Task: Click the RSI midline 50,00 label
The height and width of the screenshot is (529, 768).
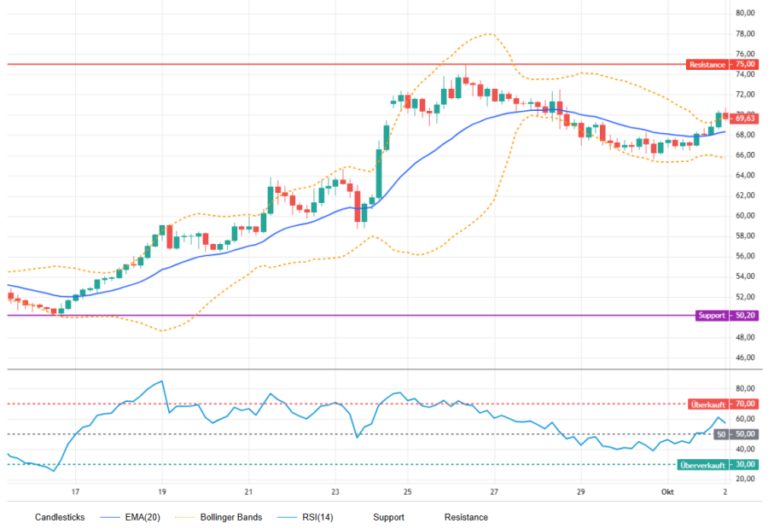Action: [x=736, y=434]
